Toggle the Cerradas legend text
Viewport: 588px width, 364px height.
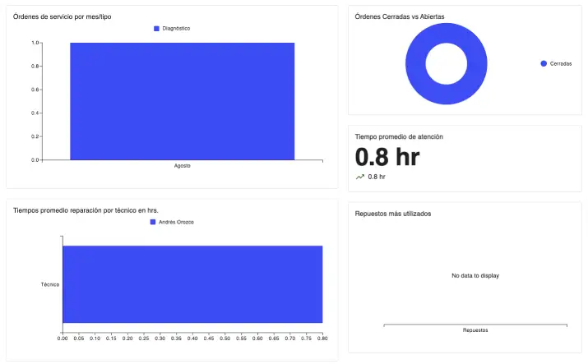(x=561, y=63)
